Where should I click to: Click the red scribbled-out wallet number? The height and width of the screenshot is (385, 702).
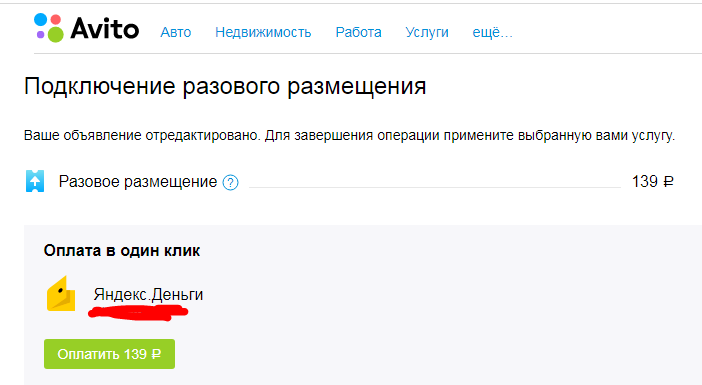click(138, 312)
